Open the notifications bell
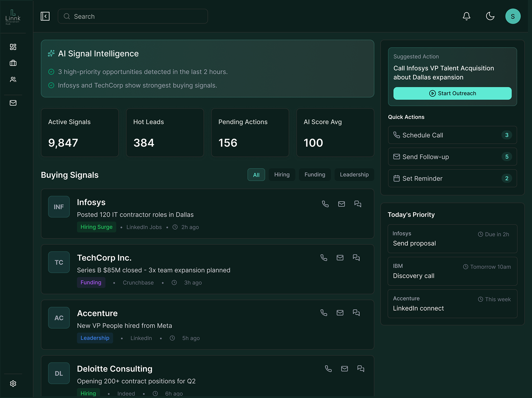Viewport: 532px width, 398px height. tap(466, 16)
